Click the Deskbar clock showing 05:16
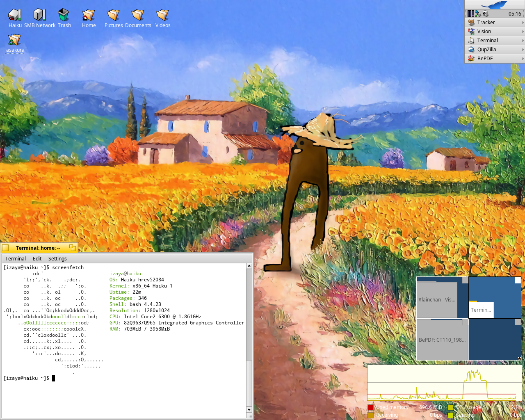This screenshot has width=525, height=420. (x=515, y=14)
